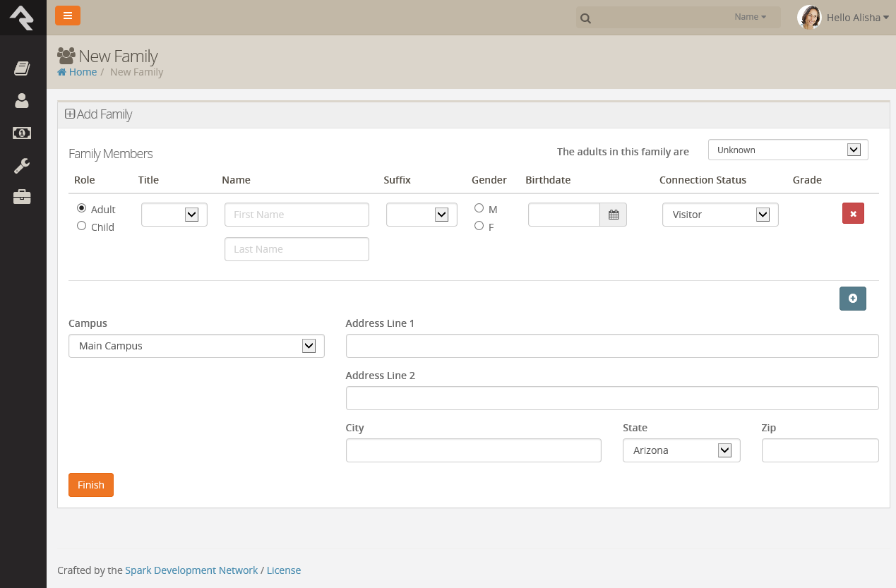The image size is (896, 588).
Task: Click the Address Line 1 field
Action: point(612,346)
